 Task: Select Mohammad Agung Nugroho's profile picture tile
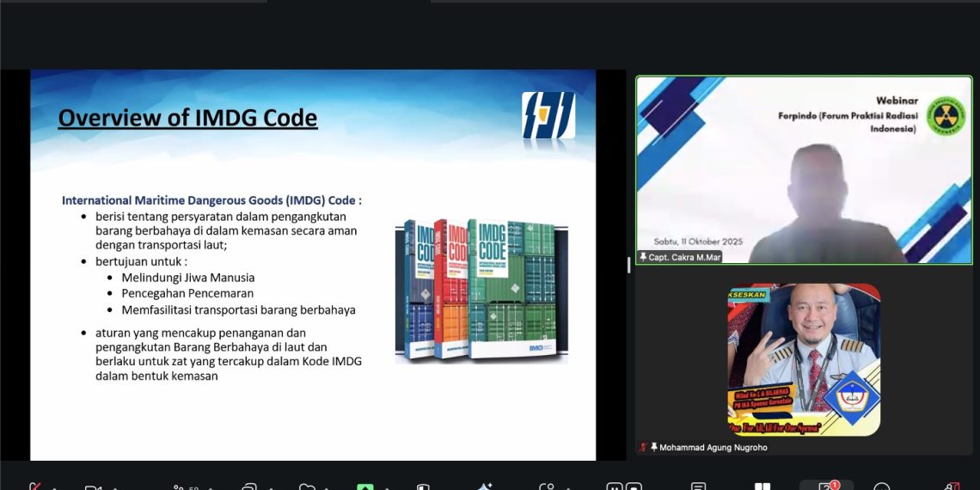(804, 359)
